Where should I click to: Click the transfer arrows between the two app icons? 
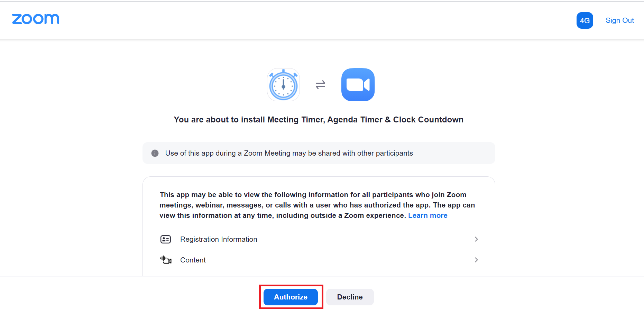(320, 84)
